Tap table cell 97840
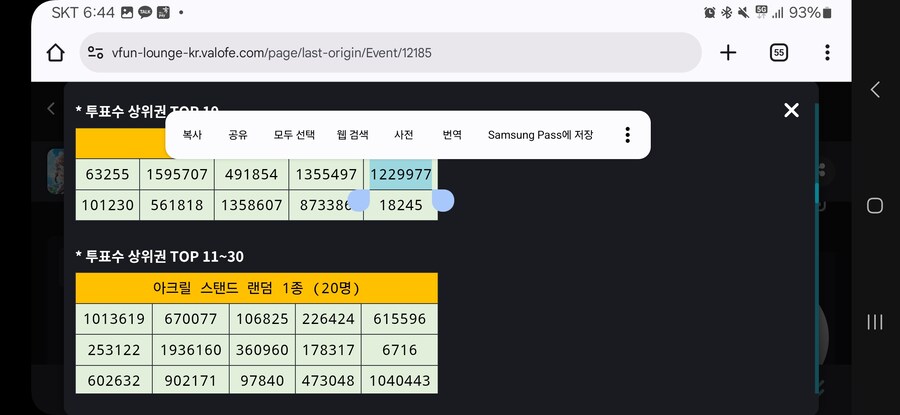The image size is (900, 415). click(x=262, y=380)
